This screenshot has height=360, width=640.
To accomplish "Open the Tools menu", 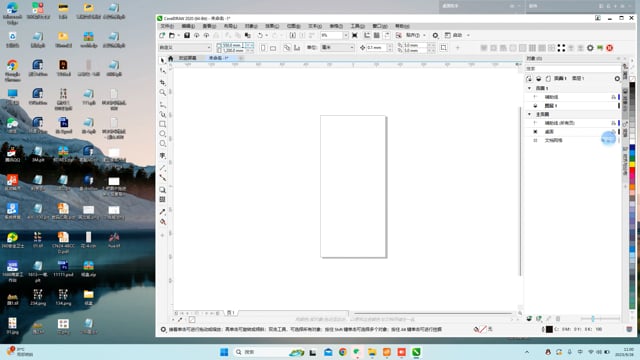I will (358, 26).
